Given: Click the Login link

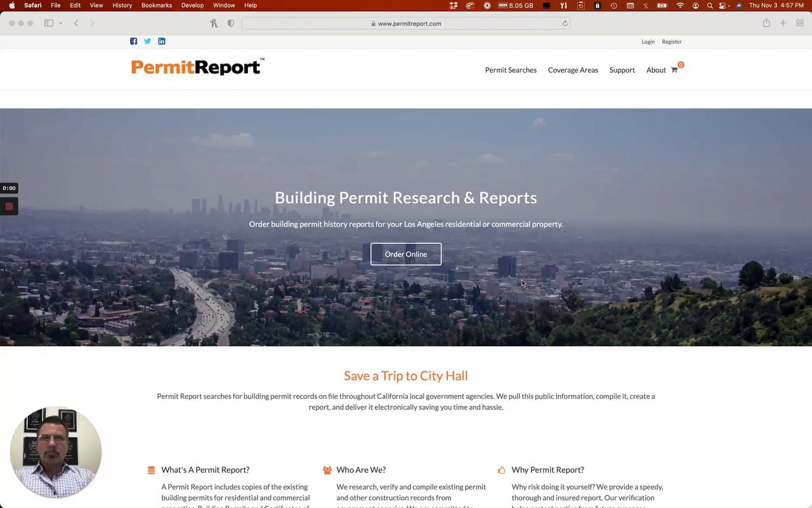Looking at the screenshot, I should coord(648,42).
